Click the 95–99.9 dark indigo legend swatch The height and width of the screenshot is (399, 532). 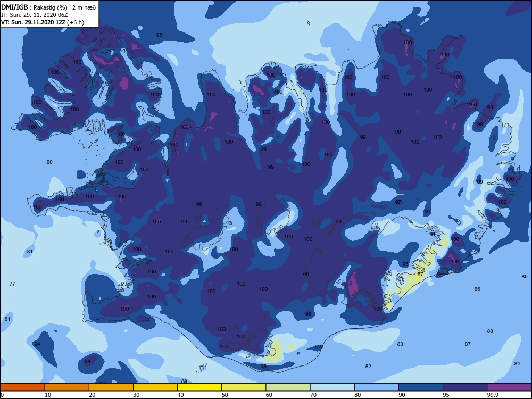point(465,387)
